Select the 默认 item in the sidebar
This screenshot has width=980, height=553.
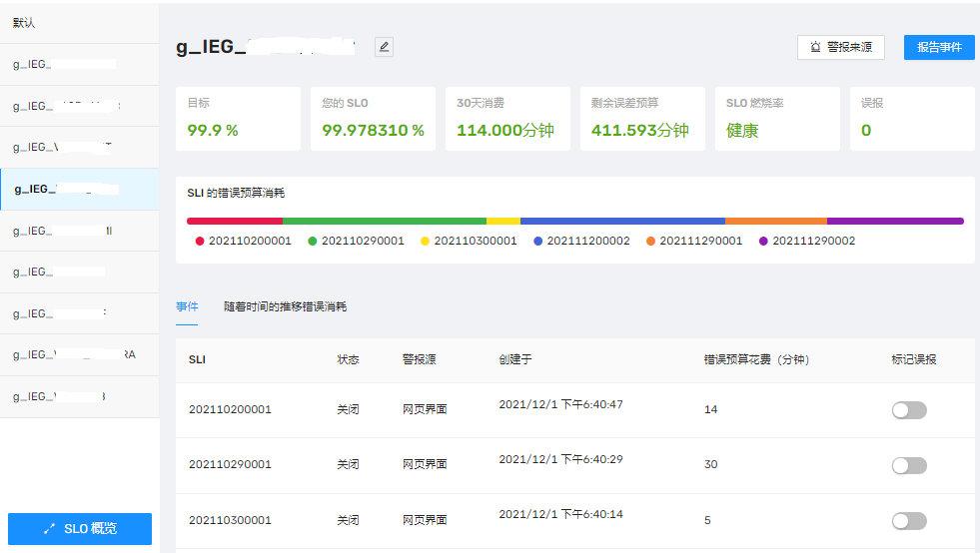click(79, 23)
